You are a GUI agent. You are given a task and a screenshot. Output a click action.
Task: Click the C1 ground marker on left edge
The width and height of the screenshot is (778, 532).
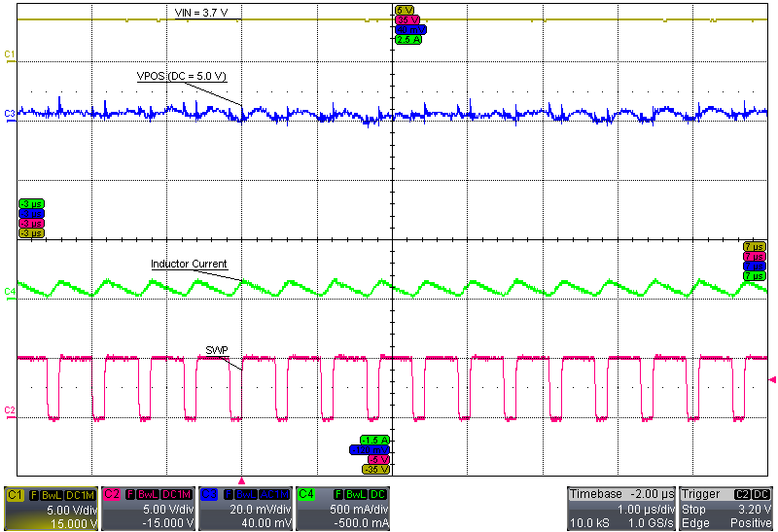pos(10,53)
